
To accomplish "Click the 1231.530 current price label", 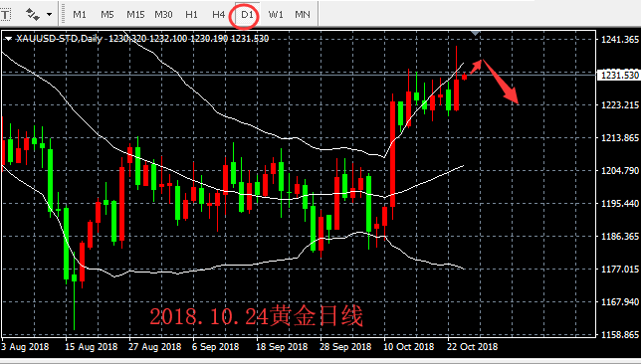I will [619, 76].
